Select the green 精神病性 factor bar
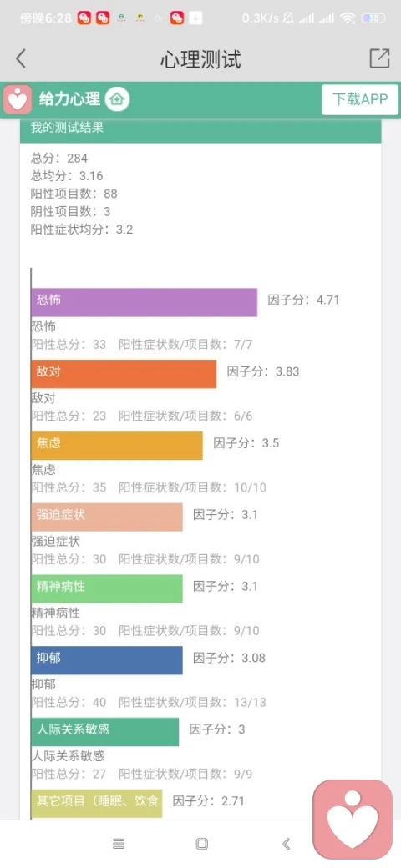The image size is (401, 868). click(x=107, y=588)
